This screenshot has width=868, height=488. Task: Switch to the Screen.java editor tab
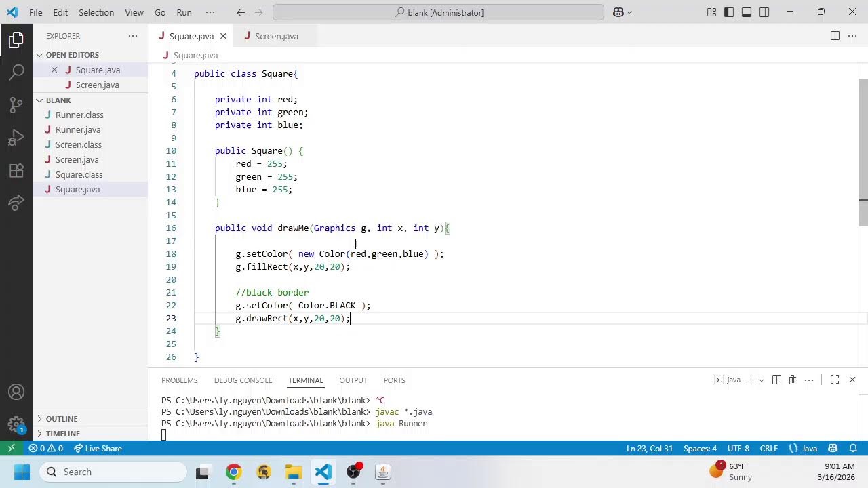(x=276, y=36)
